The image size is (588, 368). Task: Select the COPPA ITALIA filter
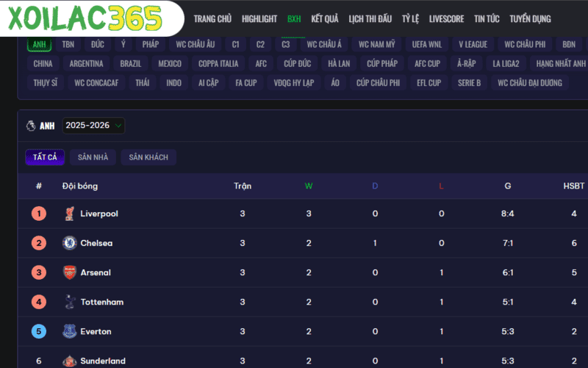click(x=218, y=63)
